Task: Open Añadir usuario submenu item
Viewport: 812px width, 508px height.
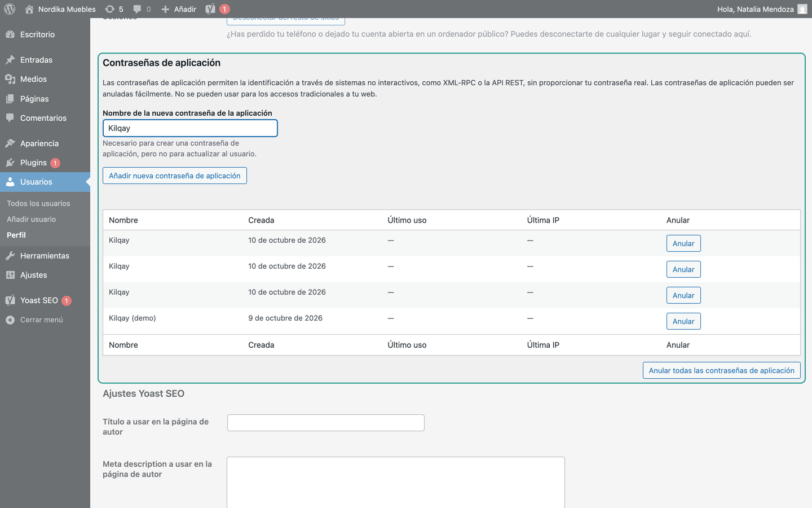Action: tap(32, 219)
